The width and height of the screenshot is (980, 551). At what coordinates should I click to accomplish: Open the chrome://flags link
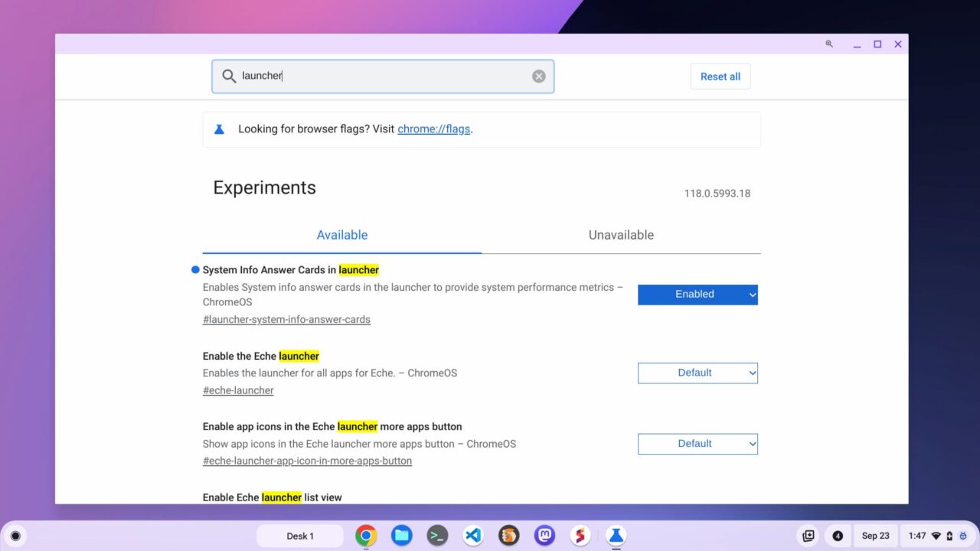point(433,129)
